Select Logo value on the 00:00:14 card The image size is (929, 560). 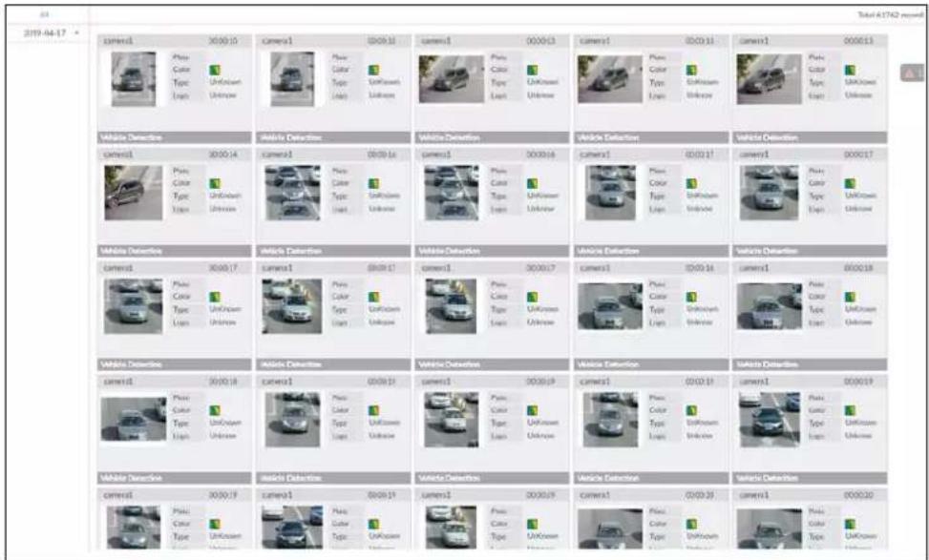click(222, 209)
